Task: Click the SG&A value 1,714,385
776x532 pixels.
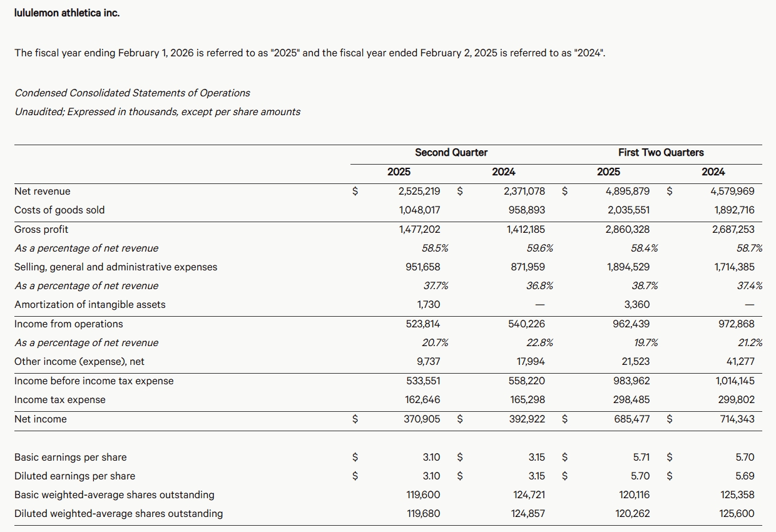Action: click(x=735, y=267)
